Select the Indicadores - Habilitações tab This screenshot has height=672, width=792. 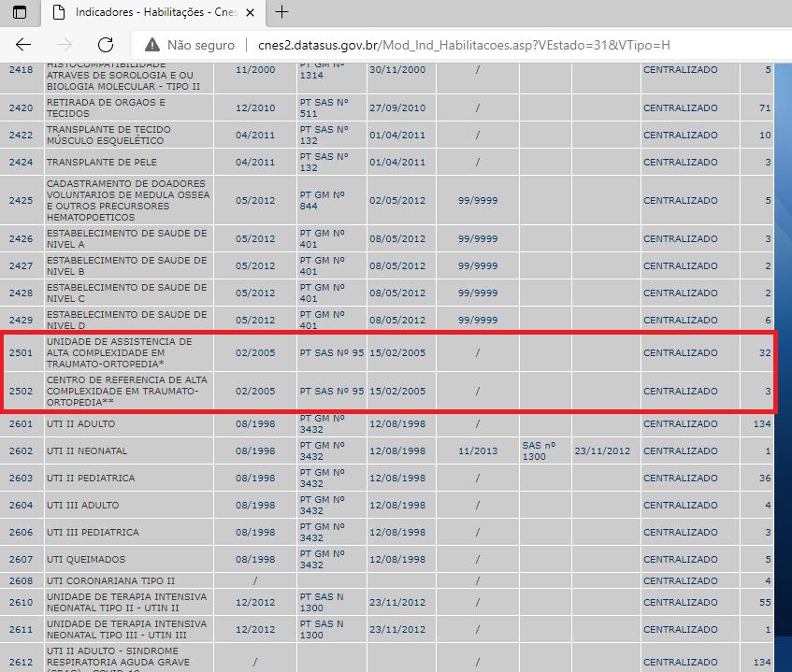pyautogui.click(x=153, y=13)
